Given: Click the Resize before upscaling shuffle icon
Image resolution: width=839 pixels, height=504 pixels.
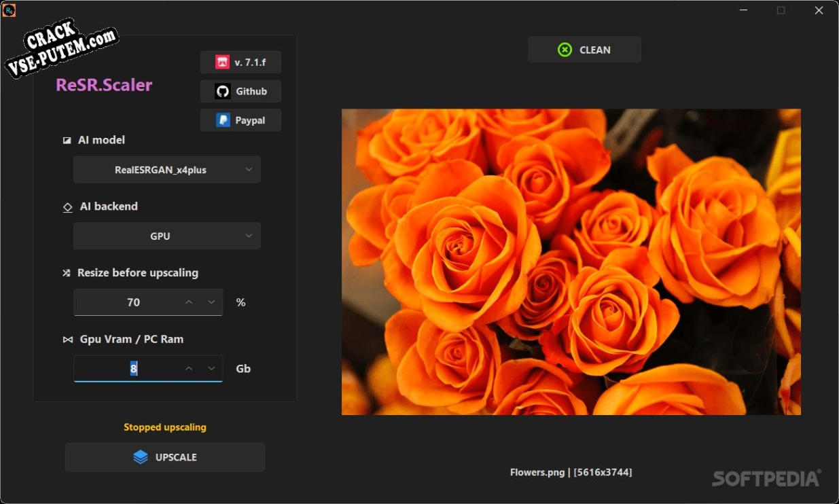Looking at the screenshot, I should [x=67, y=273].
